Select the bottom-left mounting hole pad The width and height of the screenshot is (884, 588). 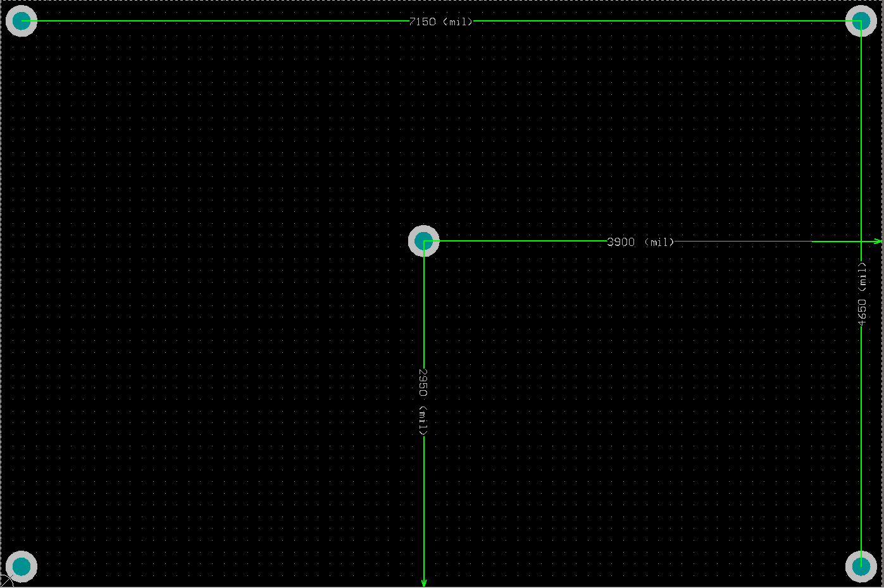(22, 567)
